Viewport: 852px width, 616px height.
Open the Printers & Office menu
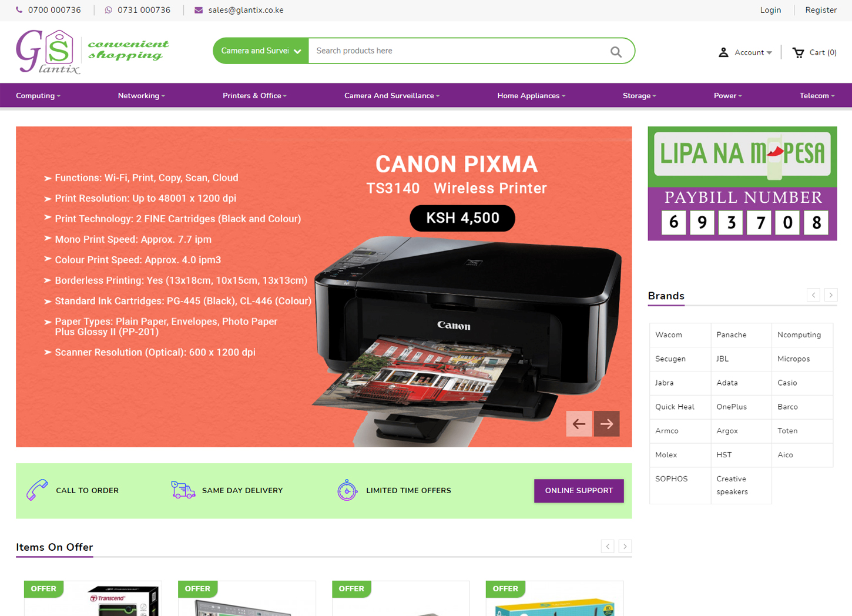pyautogui.click(x=254, y=96)
